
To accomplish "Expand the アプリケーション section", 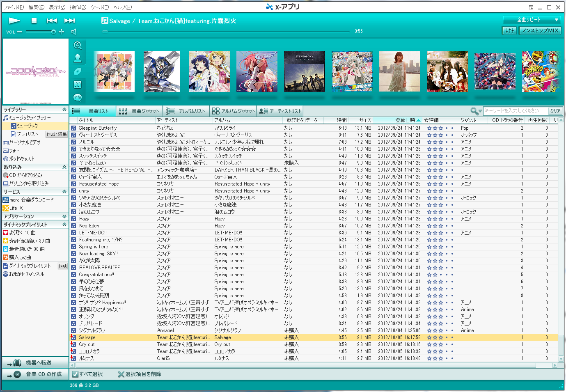I will click(x=64, y=216).
